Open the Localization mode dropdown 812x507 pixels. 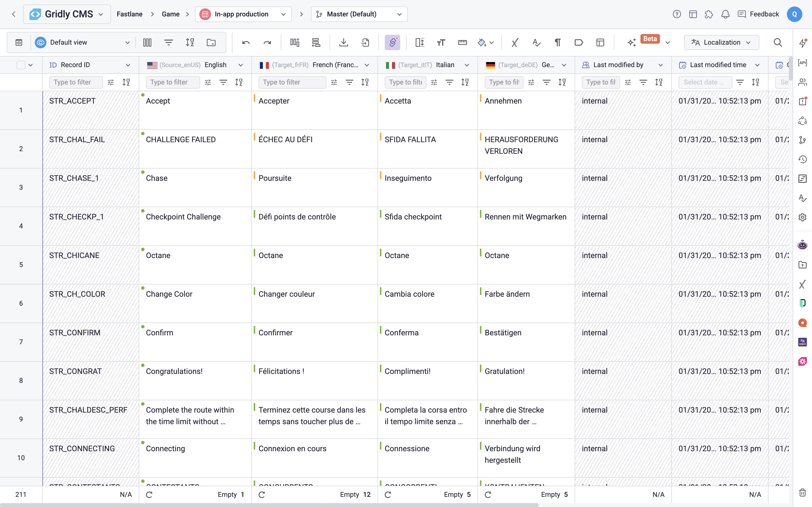pyautogui.click(x=721, y=42)
